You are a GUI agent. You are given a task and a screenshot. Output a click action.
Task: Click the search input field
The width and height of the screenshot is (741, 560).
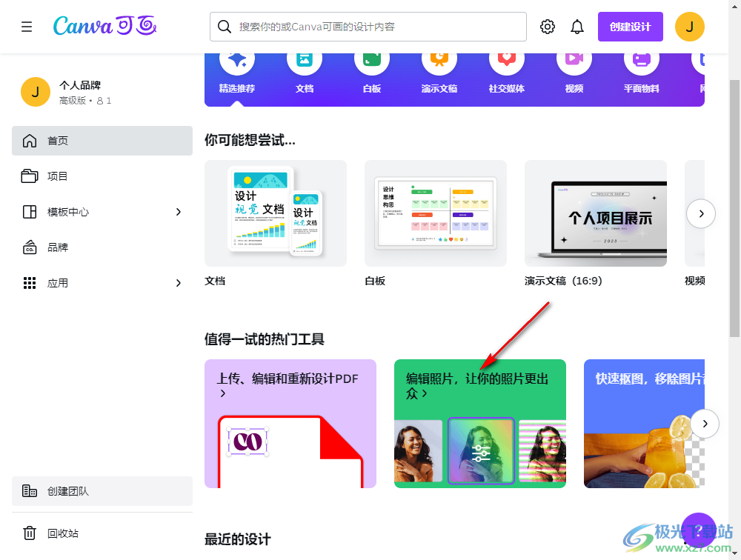368,27
